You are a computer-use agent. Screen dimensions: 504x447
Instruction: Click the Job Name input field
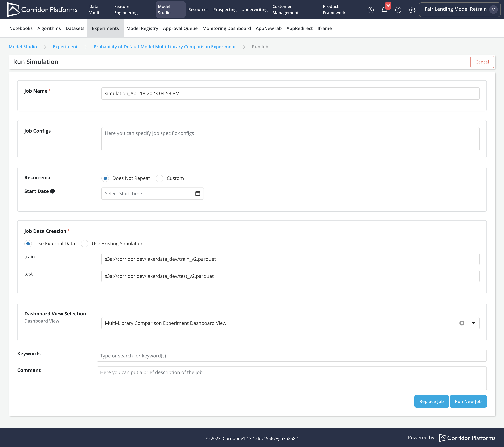(x=290, y=93)
